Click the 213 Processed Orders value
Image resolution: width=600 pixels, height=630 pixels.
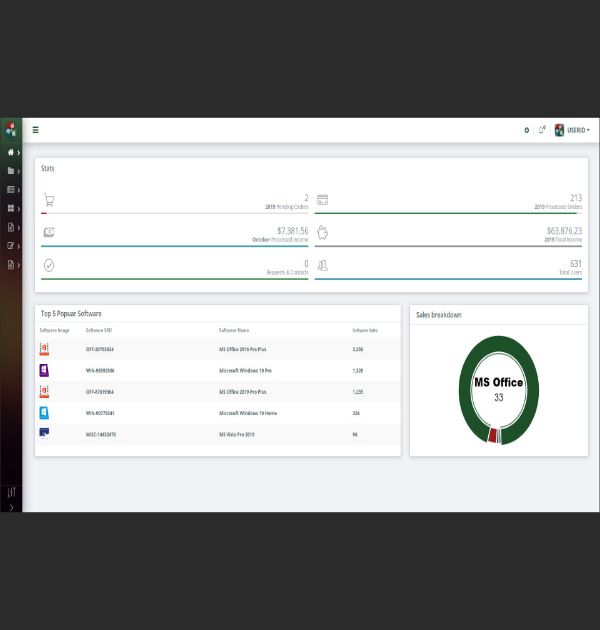point(576,198)
